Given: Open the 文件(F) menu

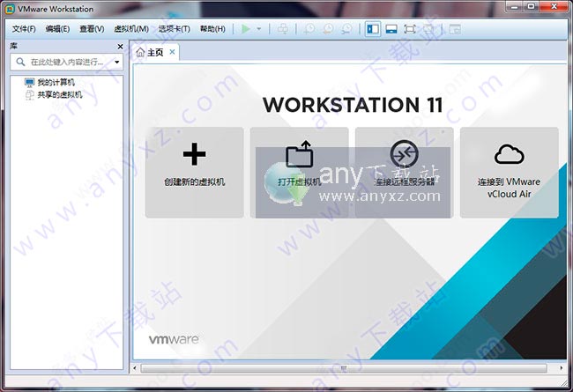Looking at the screenshot, I should 24,29.
